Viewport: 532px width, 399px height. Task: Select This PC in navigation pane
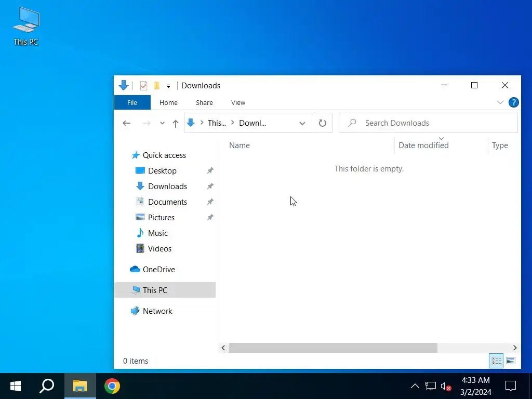165,290
